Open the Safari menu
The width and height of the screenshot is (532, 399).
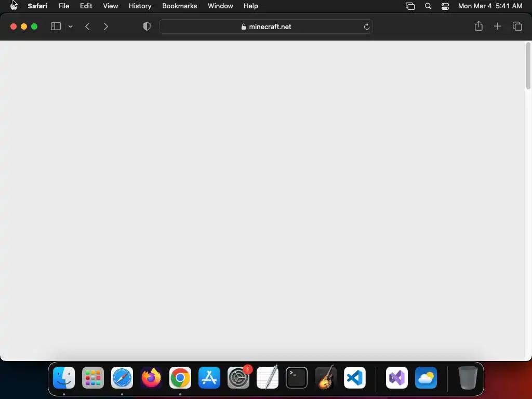[x=37, y=6]
